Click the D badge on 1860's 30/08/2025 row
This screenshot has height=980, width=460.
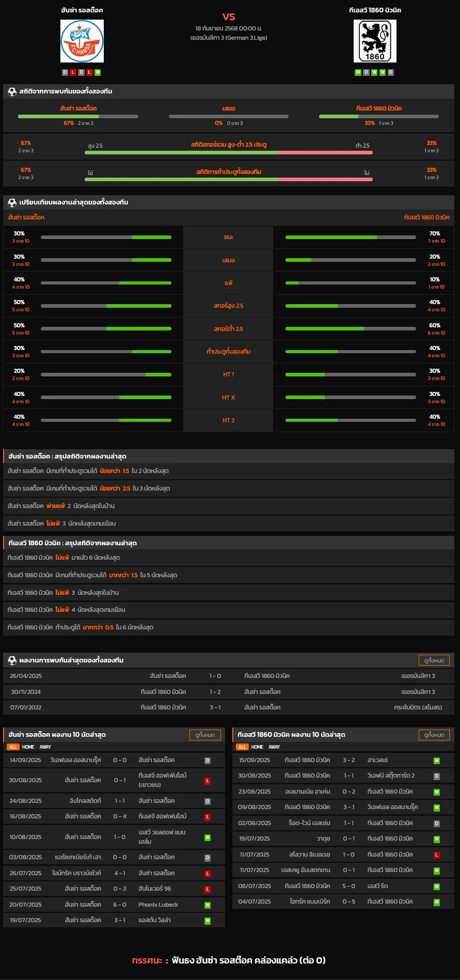pos(437,776)
